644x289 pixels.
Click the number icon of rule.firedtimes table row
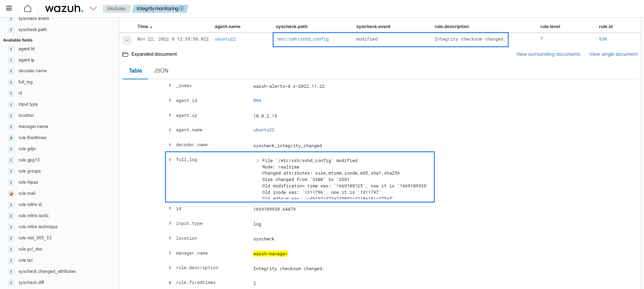170,283
